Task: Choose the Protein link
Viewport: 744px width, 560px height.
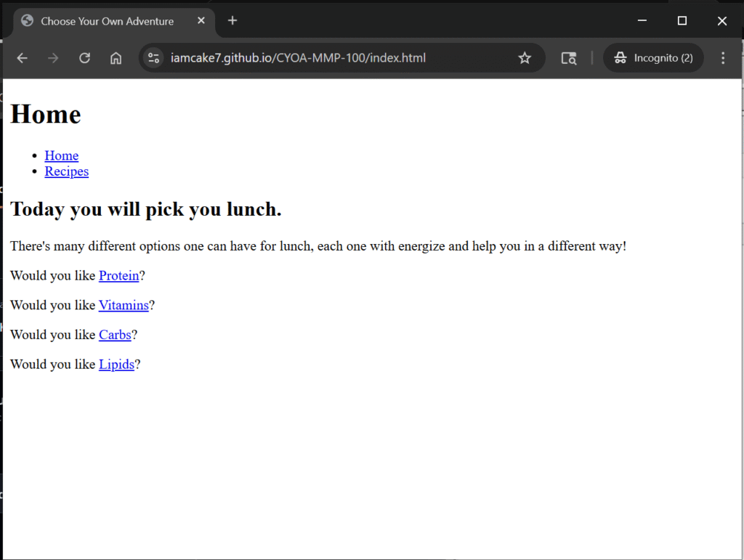Action: coord(119,275)
